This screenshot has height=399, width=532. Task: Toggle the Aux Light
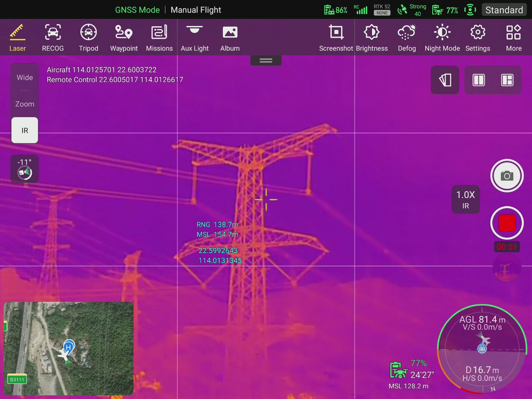pyautogui.click(x=195, y=37)
